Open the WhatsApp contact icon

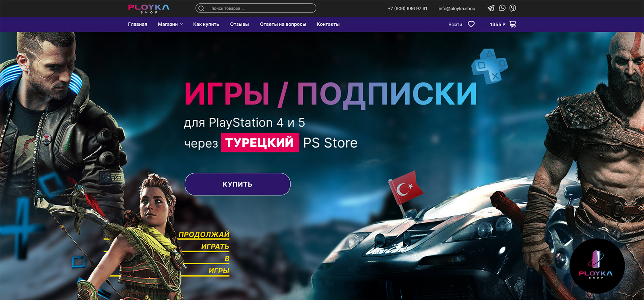click(502, 8)
